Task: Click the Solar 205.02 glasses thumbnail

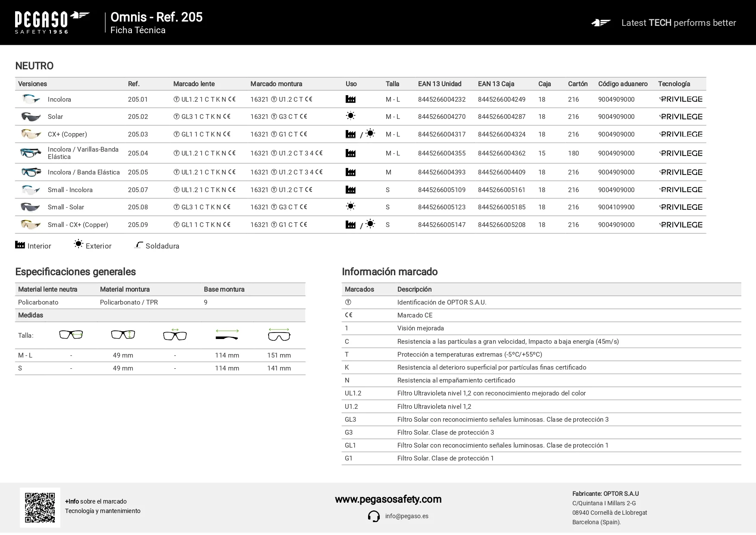Action: click(x=31, y=116)
